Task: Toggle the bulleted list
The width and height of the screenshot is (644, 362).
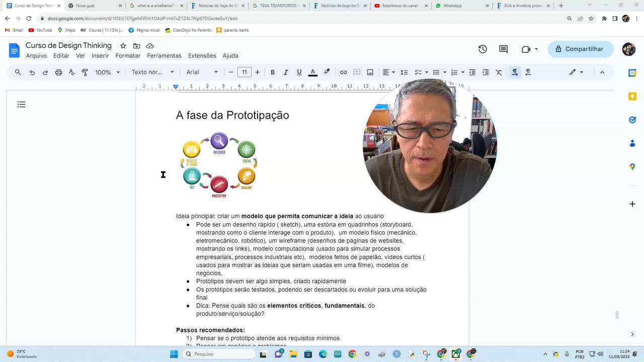Action: coord(436,72)
